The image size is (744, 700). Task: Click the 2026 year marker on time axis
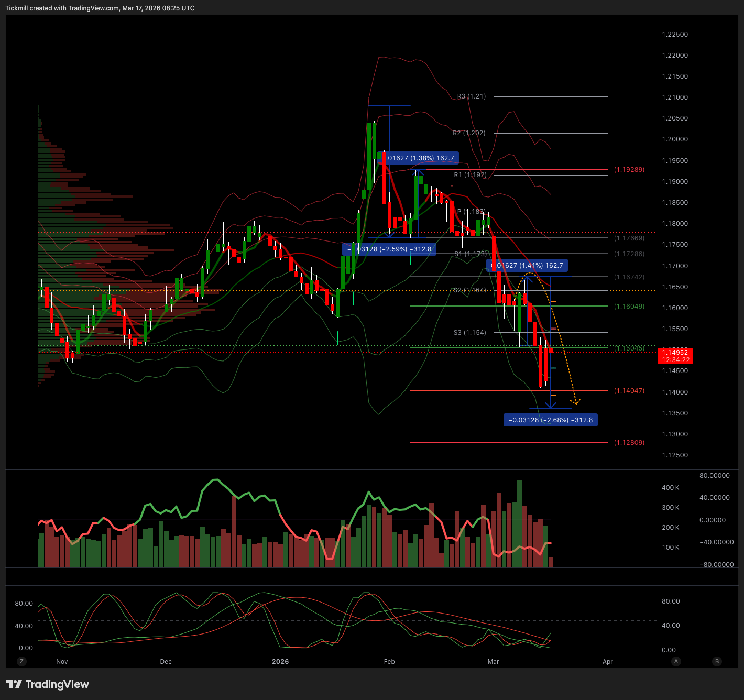coord(280,662)
